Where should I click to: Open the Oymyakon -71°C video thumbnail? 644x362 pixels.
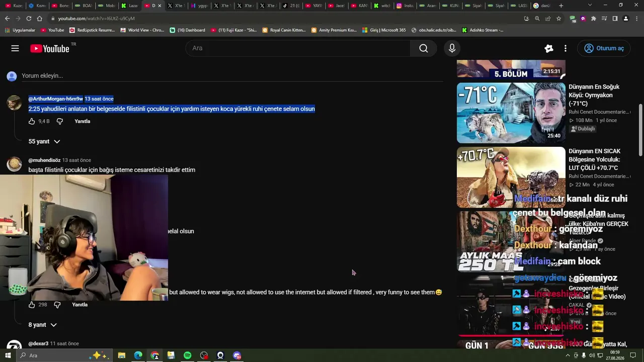pos(511,113)
